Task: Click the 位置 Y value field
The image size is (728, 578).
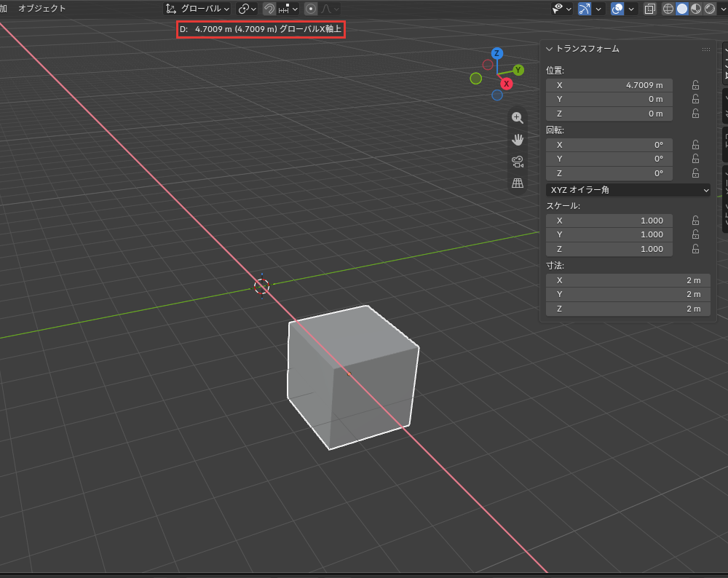Action: click(609, 99)
